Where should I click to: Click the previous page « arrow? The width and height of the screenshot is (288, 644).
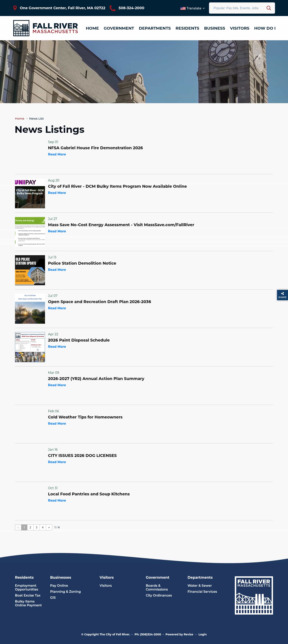18,527
